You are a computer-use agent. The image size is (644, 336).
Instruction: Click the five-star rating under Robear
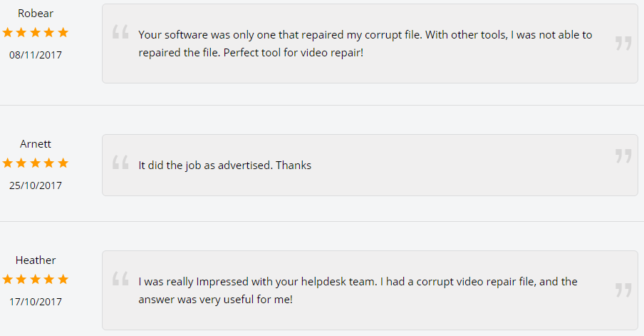[36, 33]
